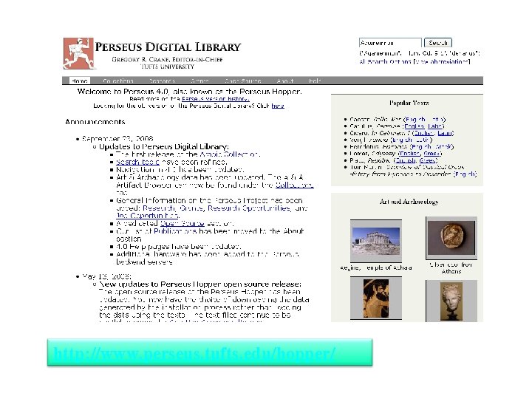Open Tom Martin Overview English link
Image resolution: width=532 pixels, height=399 pixels.
pos(465,174)
